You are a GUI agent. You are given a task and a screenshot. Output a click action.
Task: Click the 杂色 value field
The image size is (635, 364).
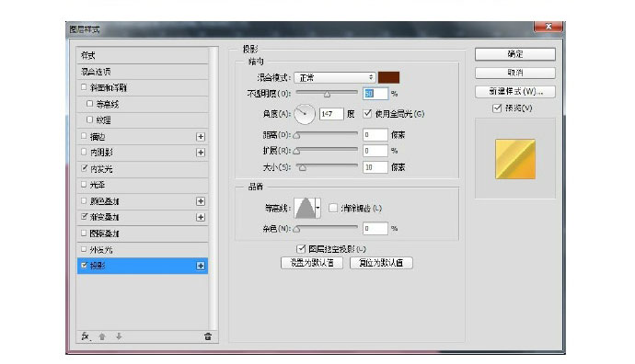375,229
